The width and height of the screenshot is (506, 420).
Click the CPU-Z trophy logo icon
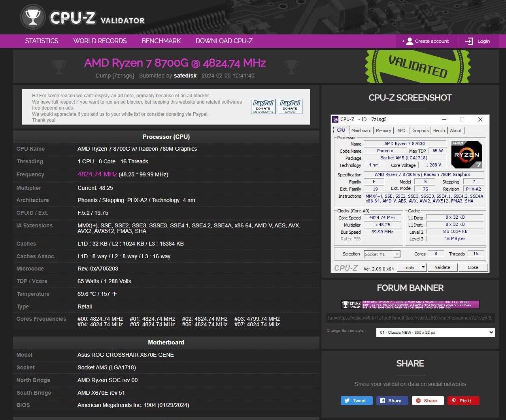click(32, 17)
